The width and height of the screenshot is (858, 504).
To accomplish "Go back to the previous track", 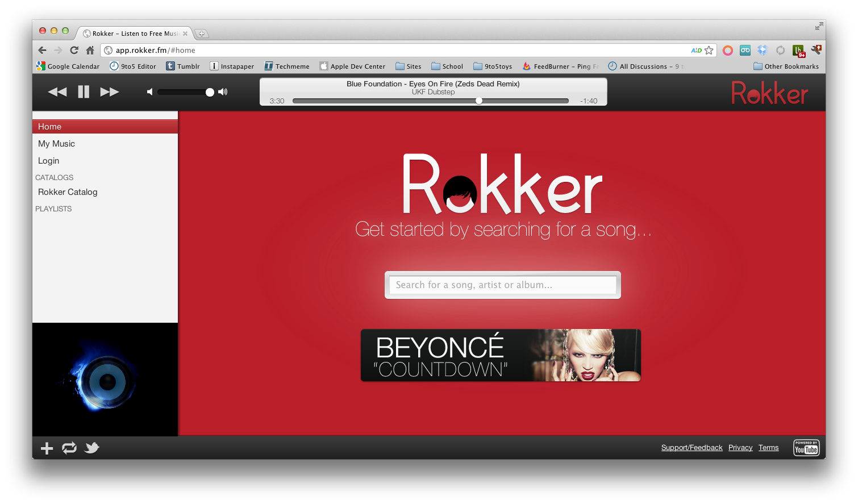I will [57, 92].
